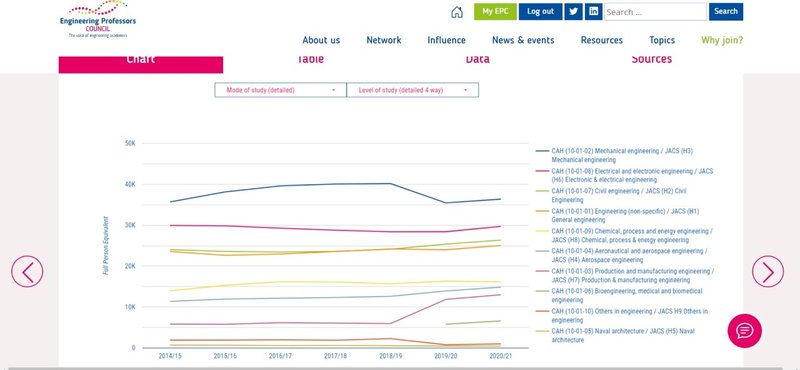Click the Full Person Equivalent axis title

point(106,245)
